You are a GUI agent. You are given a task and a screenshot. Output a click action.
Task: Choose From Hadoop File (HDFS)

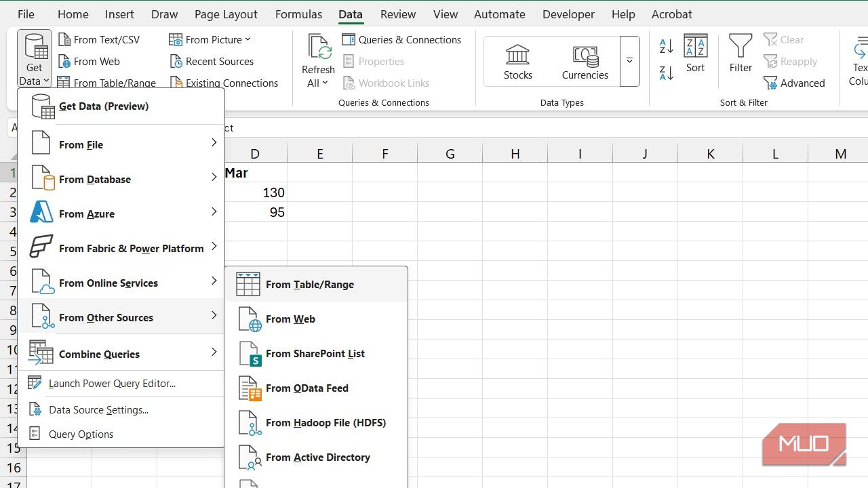(316, 423)
